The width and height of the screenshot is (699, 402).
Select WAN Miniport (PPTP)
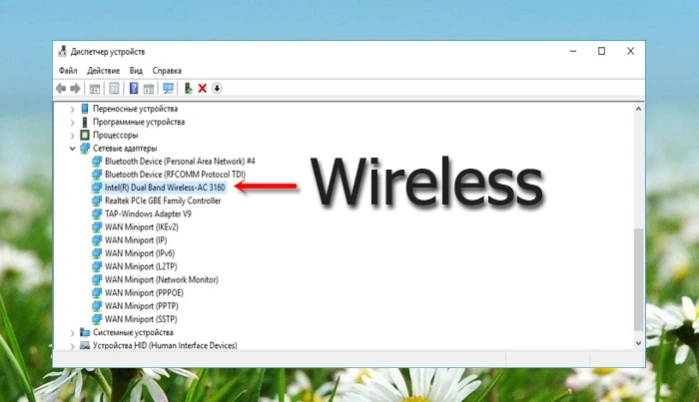pos(142,306)
